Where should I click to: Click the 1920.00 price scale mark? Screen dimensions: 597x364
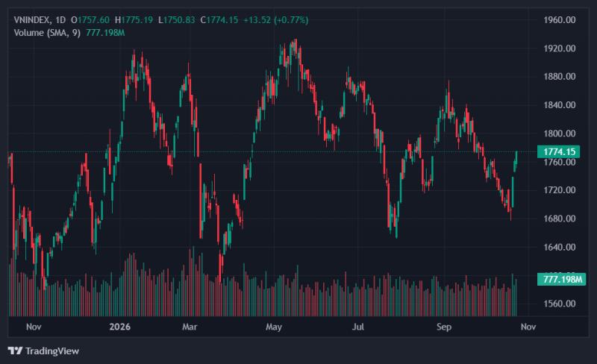pos(559,48)
